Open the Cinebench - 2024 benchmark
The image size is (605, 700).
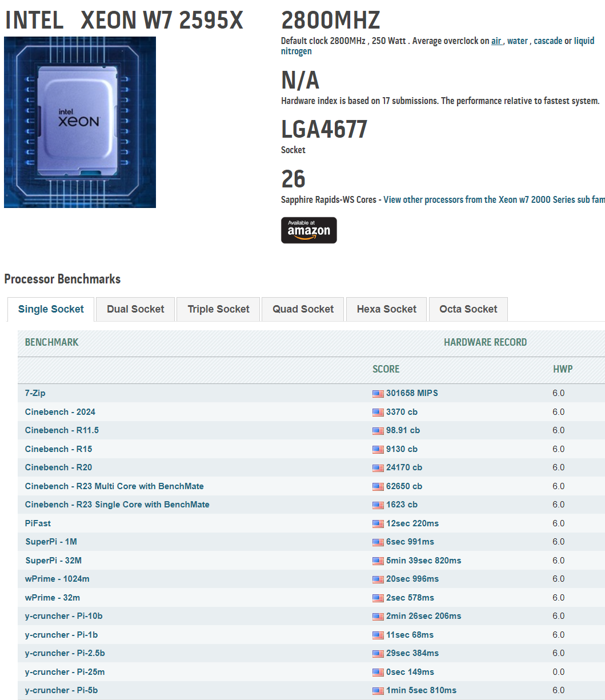coord(60,412)
